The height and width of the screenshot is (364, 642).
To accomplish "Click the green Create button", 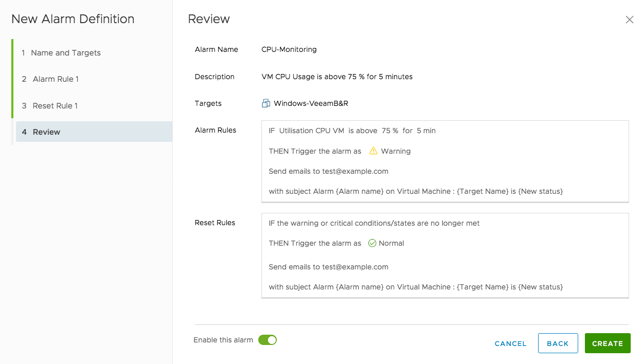I will coord(607,343).
